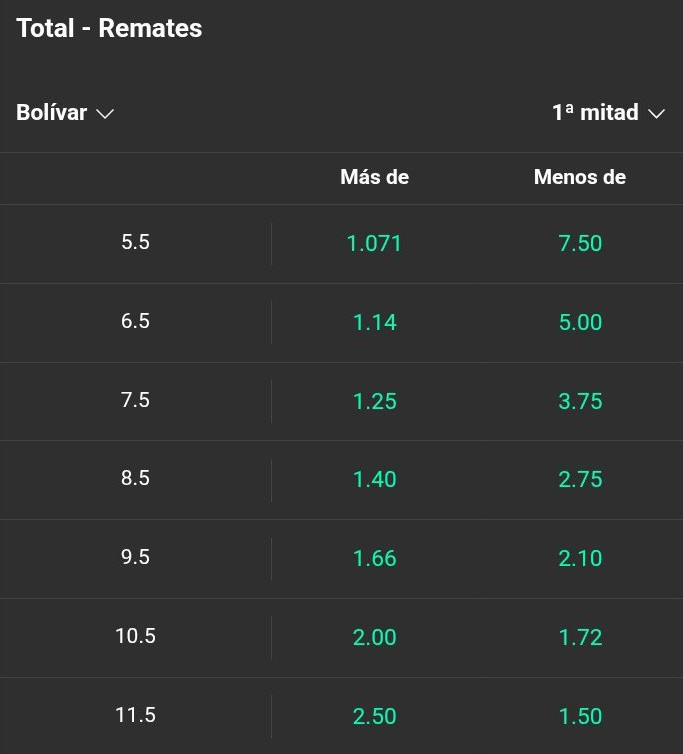Bet Menos de 11.5 at 1.50
This screenshot has height=754, width=683.
click(x=580, y=716)
